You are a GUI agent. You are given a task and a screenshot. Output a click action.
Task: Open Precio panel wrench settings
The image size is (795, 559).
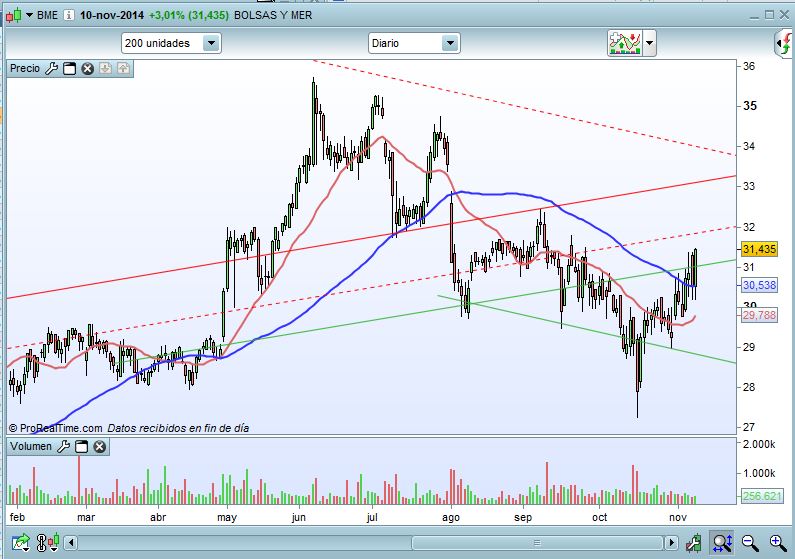[x=51, y=68]
